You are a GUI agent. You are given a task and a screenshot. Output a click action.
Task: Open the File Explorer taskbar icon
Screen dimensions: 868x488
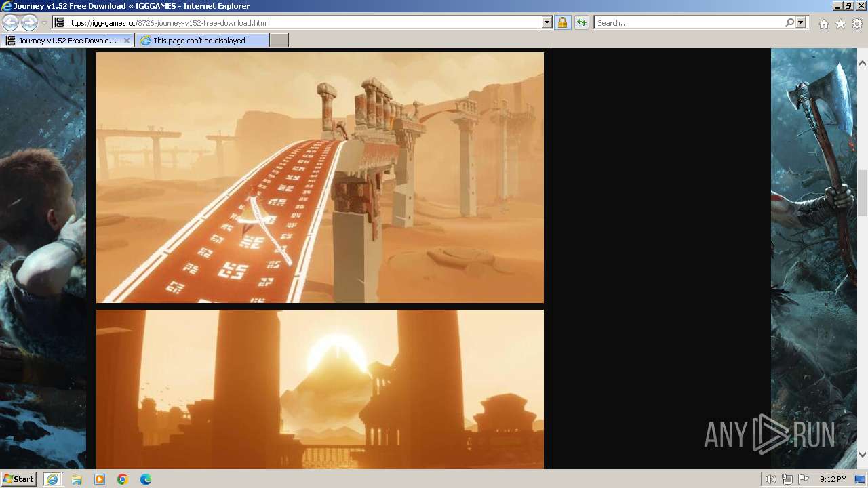click(77, 479)
